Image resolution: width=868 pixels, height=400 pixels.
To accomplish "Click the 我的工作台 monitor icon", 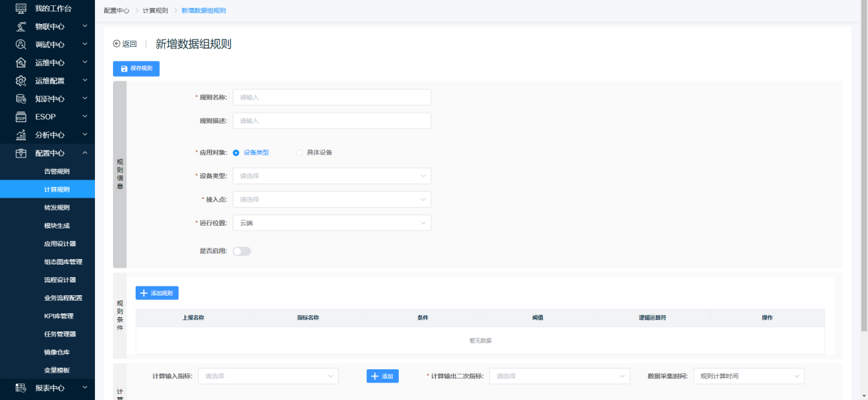I will point(21,8).
